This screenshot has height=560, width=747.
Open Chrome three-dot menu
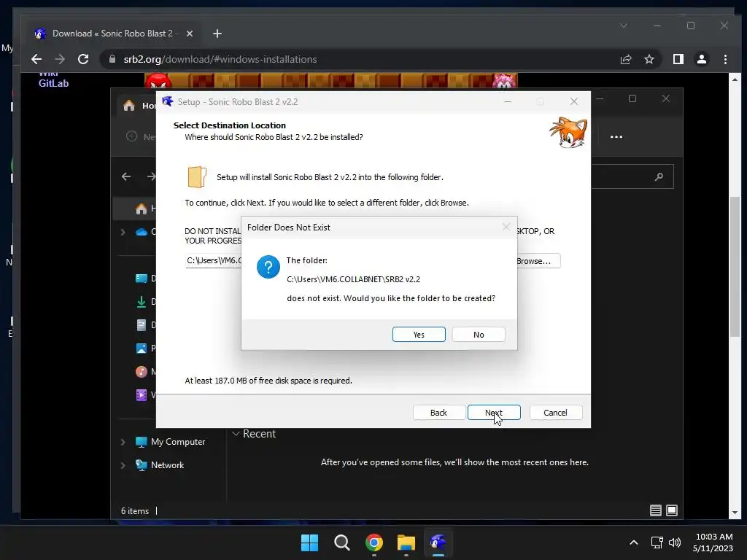tap(725, 59)
